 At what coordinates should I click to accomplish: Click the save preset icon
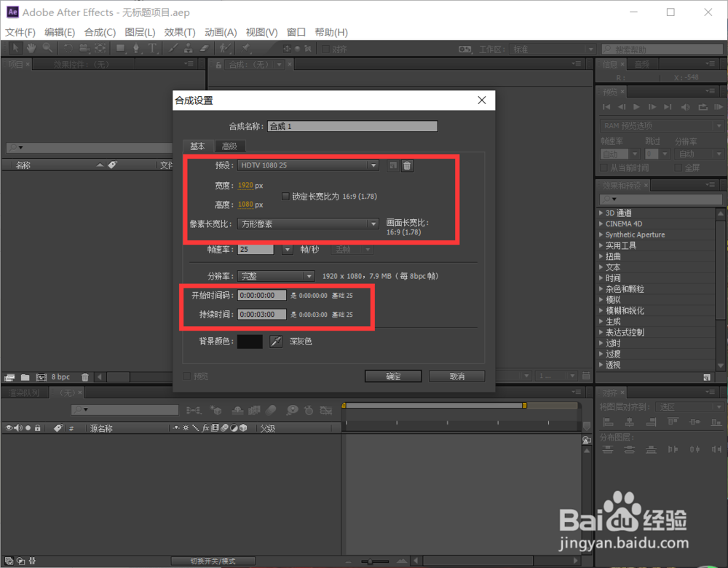(x=393, y=165)
